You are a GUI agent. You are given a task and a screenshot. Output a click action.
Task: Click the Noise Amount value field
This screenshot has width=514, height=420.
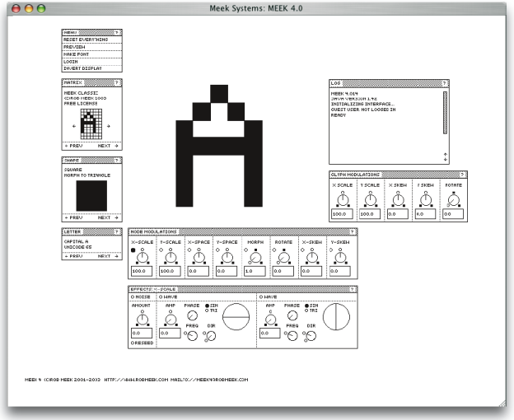point(142,333)
